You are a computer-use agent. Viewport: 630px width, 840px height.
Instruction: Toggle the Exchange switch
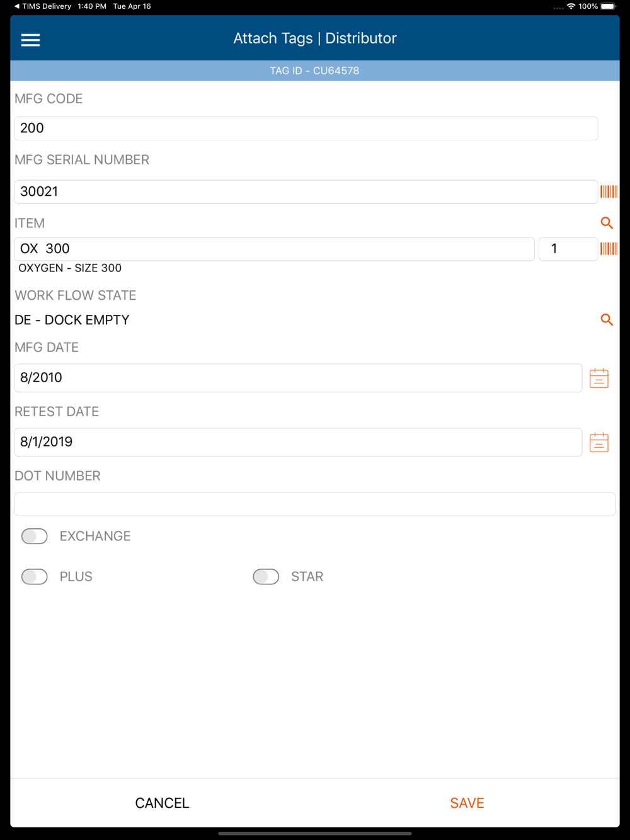(35, 536)
